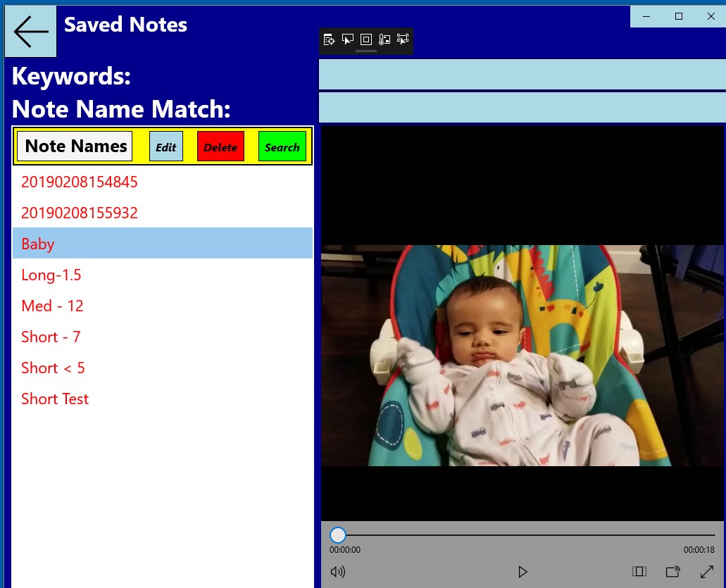Select the Short < 5 note
Screen dimensions: 726x588
click(x=163, y=367)
